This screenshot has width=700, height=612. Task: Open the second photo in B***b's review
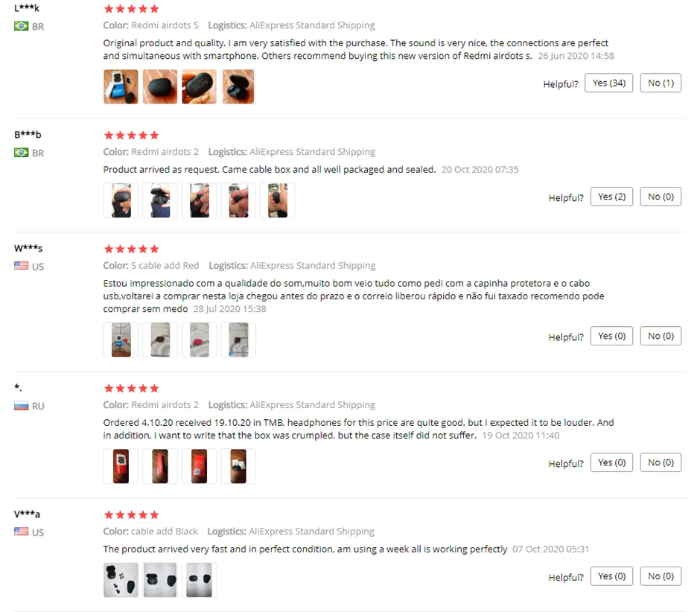(160, 200)
